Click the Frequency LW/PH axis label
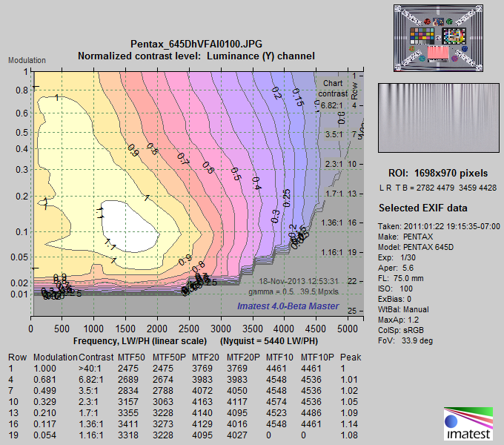Viewport: 504px width, 445px height. (x=140, y=341)
